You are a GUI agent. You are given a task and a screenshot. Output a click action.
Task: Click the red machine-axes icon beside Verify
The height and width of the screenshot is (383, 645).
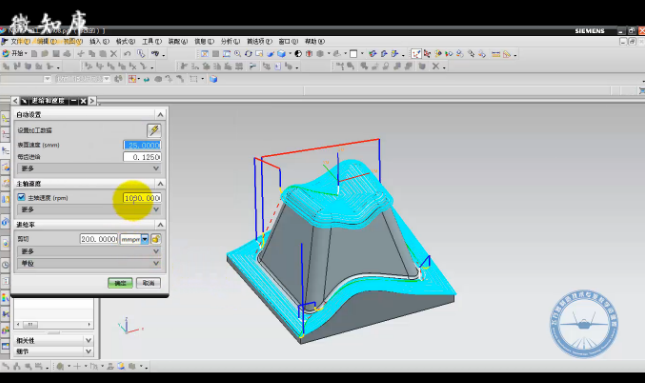coord(427,54)
